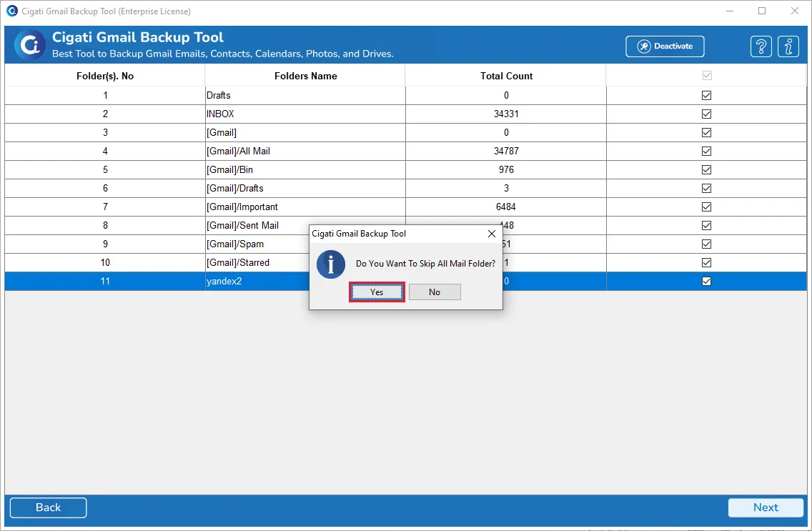Toggle checkbox for [Gmail]/Drafts
Image resolution: width=812 pixels, height=531 pixels.
click(706, 189)
